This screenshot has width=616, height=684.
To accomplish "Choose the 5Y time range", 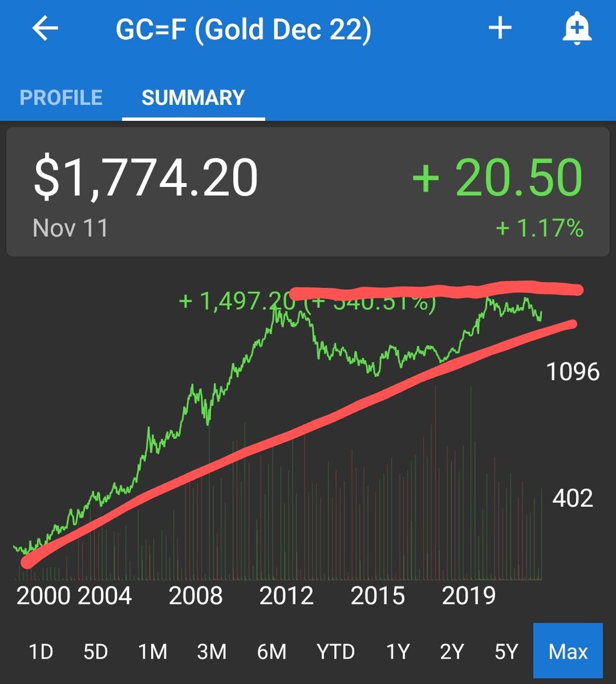I will (x=506, y=651).
